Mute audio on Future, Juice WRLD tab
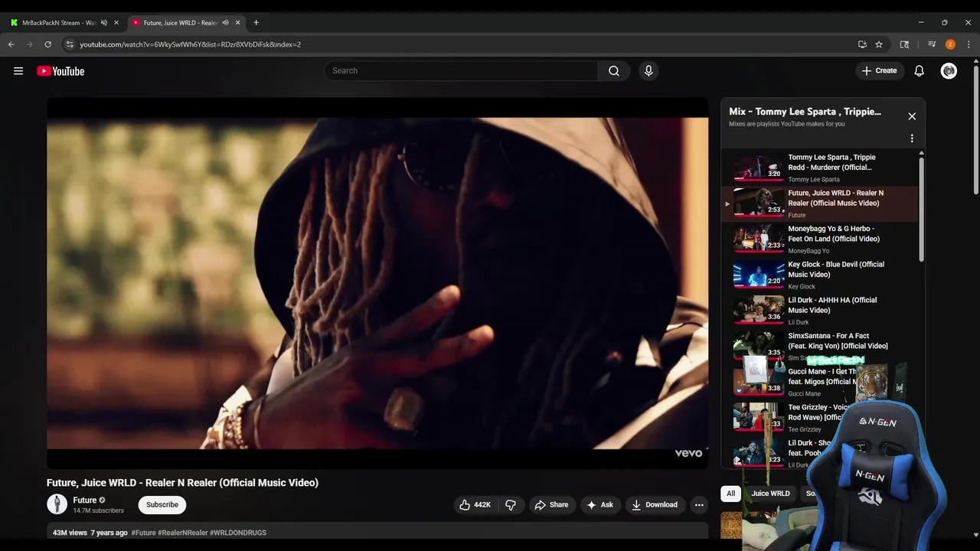The height and width of the screenshot is (551, 980). (225, 23)
